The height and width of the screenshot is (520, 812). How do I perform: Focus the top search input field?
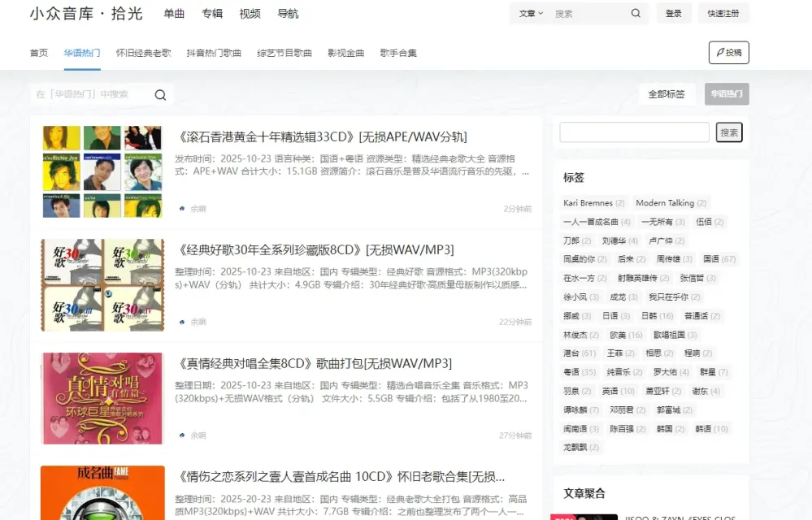[589, 14]
